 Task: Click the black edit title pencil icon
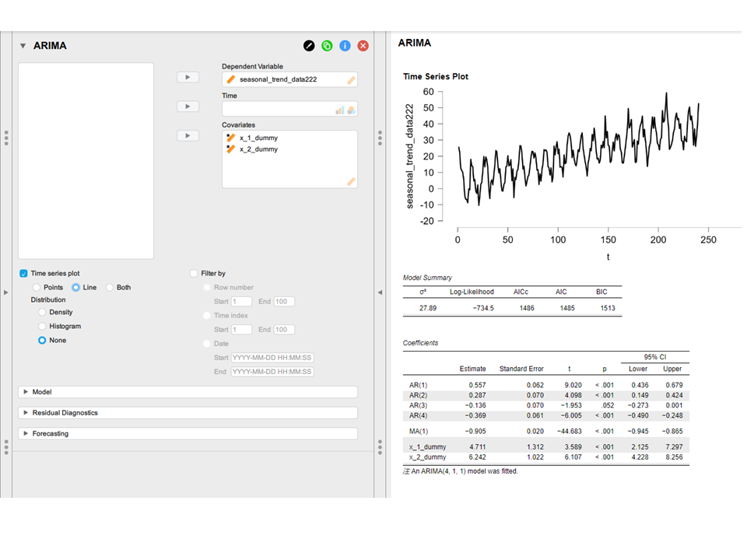[x=309, y=46]
